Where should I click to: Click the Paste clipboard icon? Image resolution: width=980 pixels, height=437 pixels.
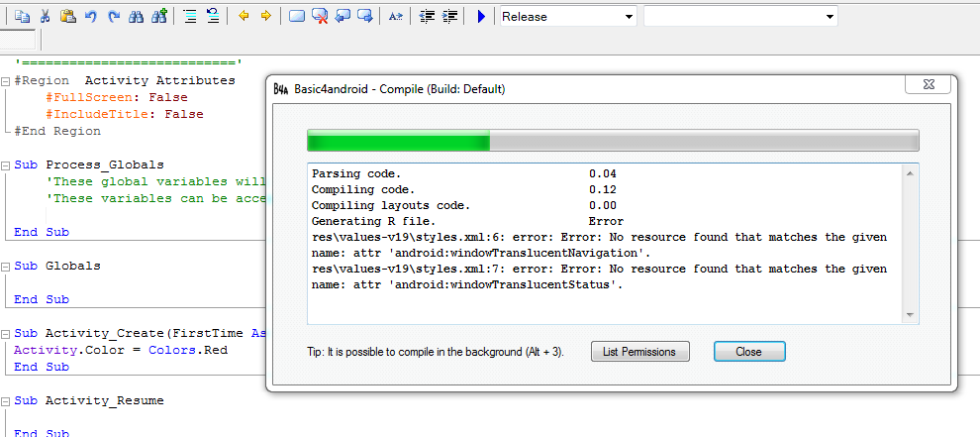tap(67, 17)
